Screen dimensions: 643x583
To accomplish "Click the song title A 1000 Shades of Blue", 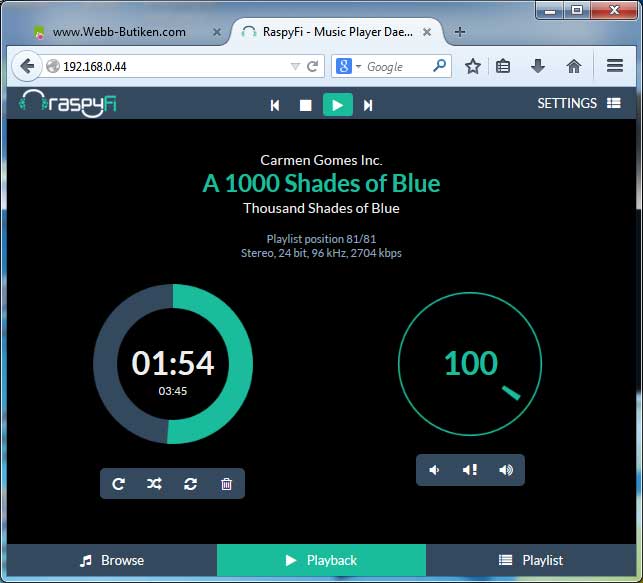I will (x=321, y=183).
